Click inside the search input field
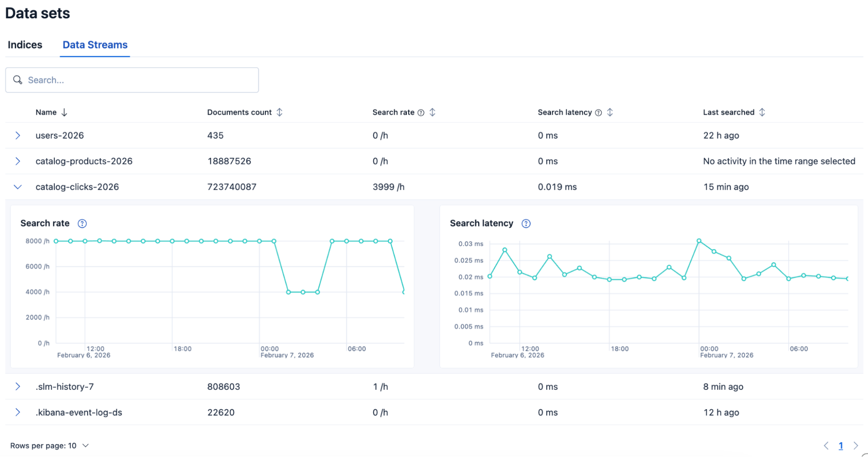The height and width of the screenshot is (457, 868). click(x=130, y=80)
